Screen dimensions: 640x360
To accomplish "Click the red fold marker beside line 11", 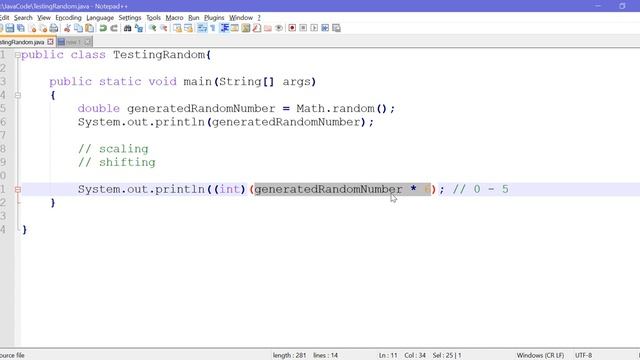I will 18,189.
